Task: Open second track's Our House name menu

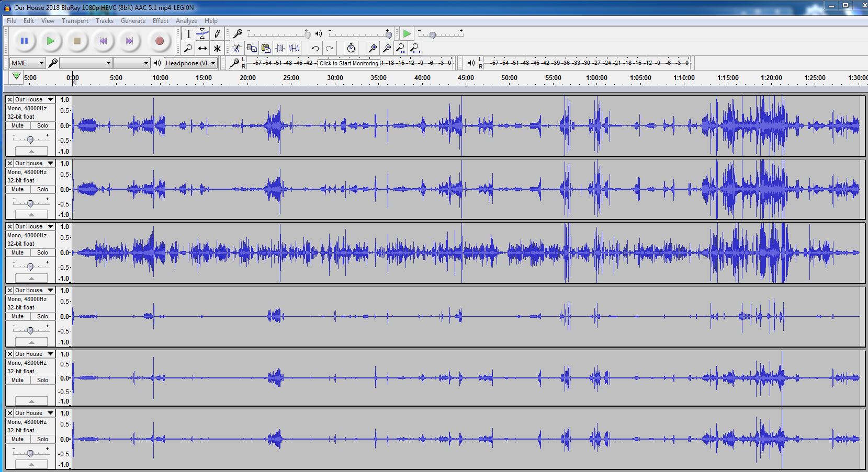Action: (x=34, y=163)
